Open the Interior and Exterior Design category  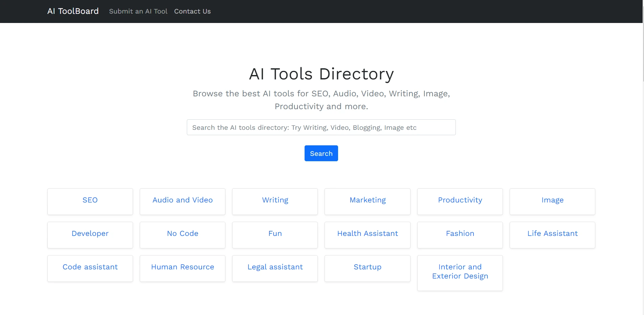pos(460,273)
